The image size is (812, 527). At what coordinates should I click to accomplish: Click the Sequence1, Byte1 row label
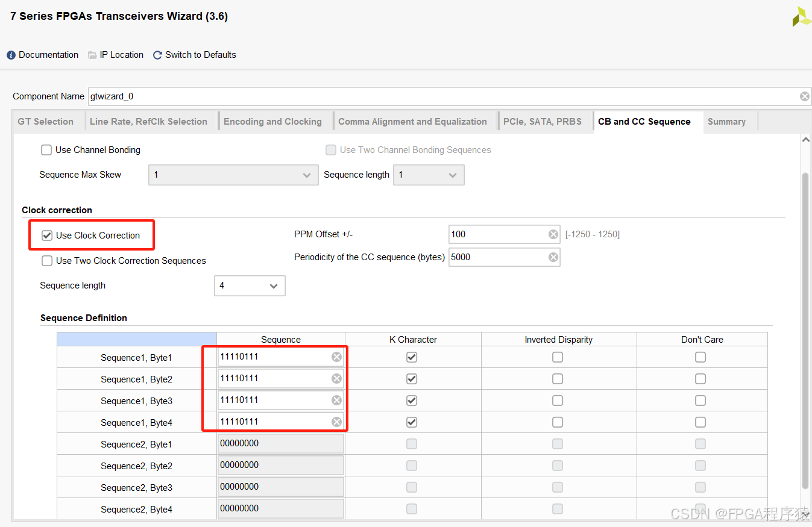(x=136, y=358)
